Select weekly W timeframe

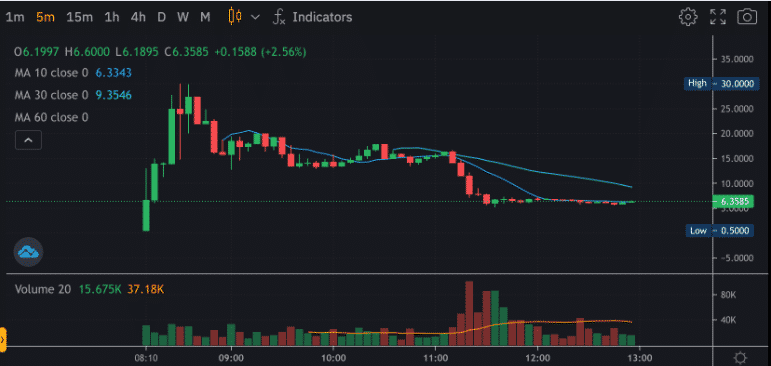[x=183, y=17]
